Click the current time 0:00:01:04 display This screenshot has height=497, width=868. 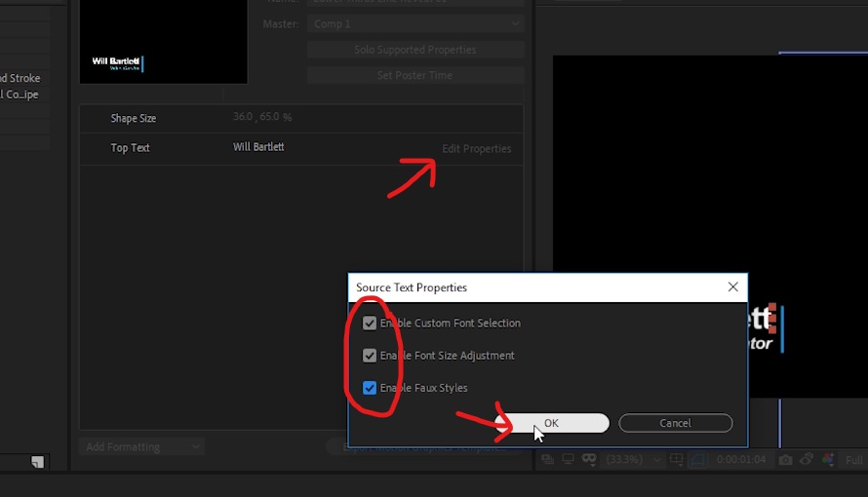click(x=741, y=459)
